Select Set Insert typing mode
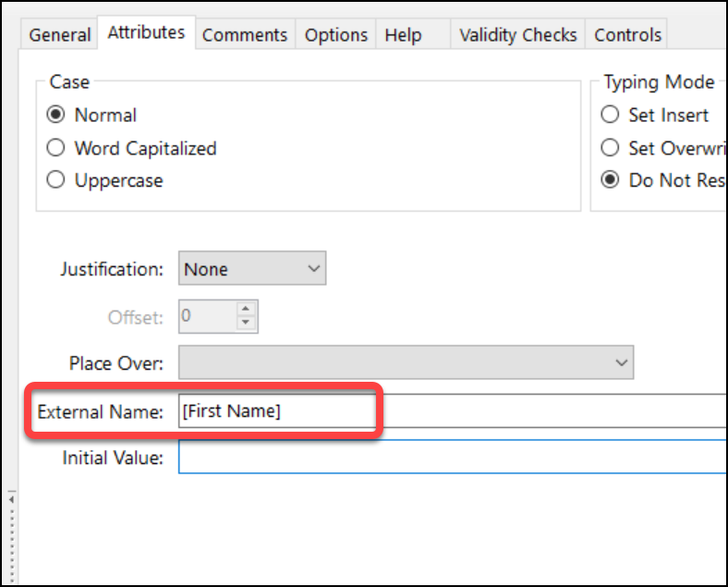This screenshot has width=728, height=587. [x=610, y=116]
